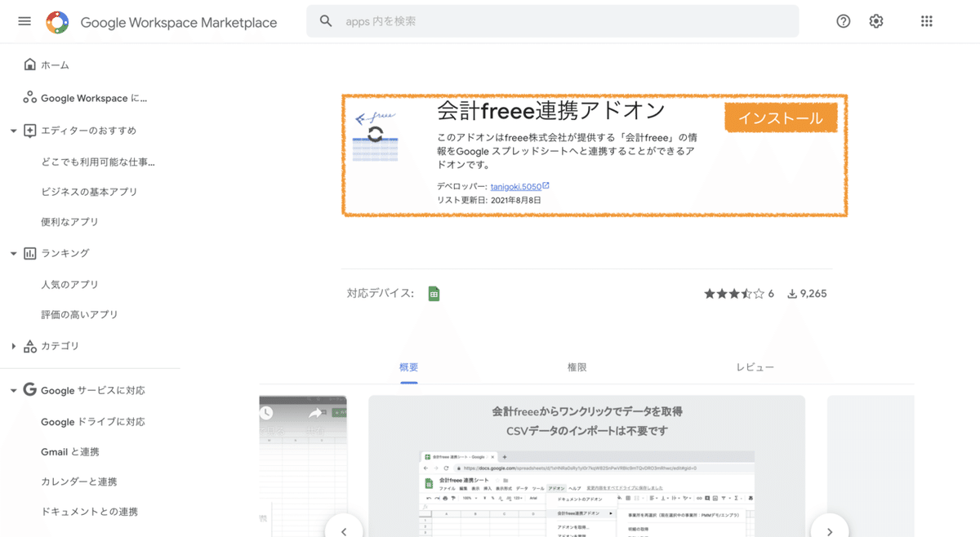Click the Home icon in the sidebar
Image resolution: width=980 pixels, height=537 pixels.
pyautogui.click(x=30, y=64)
